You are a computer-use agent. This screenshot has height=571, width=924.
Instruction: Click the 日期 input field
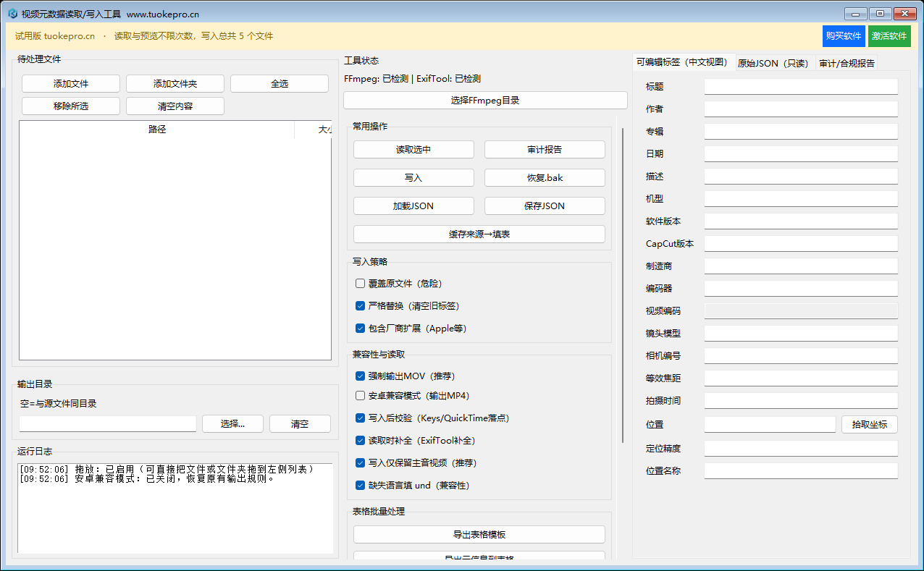[x=801, y=154]
